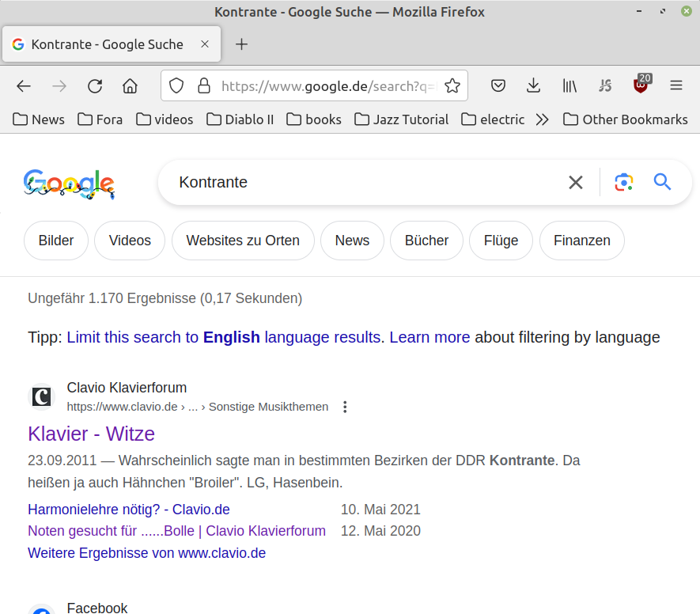
Task: Open the videos bookmarks folder
Action: pos(165,119)
